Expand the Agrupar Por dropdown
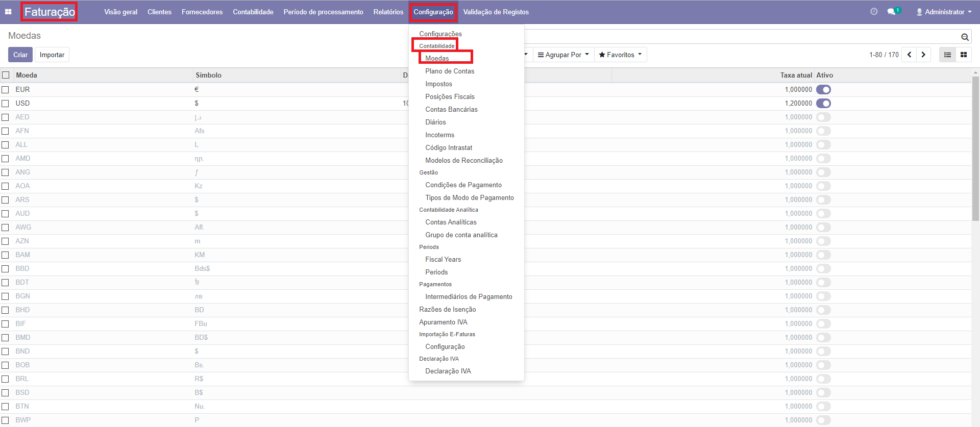 [x=563, y=55]
